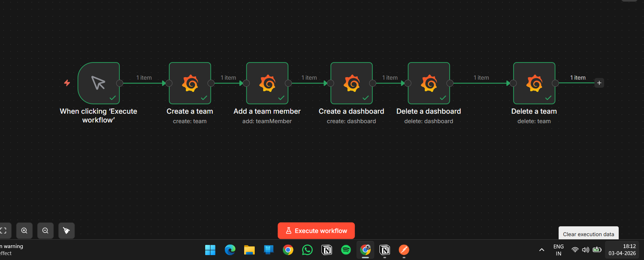The width and height of the screenshot is (644, 260).
Task: Select the 'Create a team' Grafana node
Action: (190, 83)
